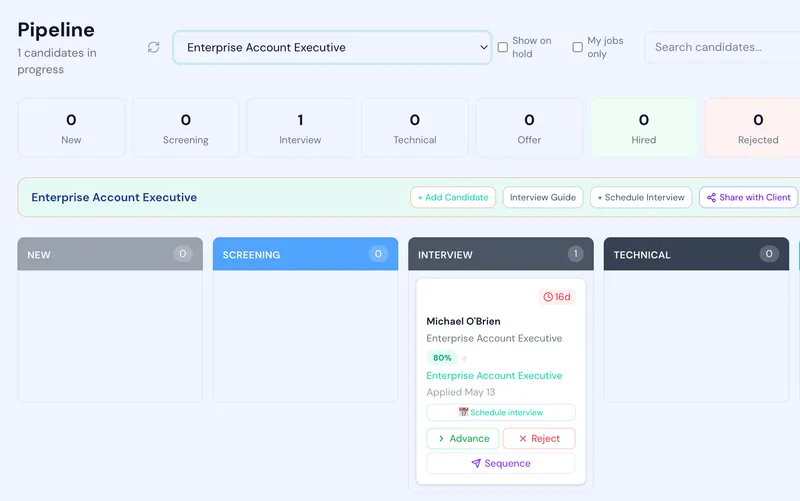Open Michael O'Brien candidate name
Image resolution: width=800 pixels, height=501 pixels.
coord(463,321)
